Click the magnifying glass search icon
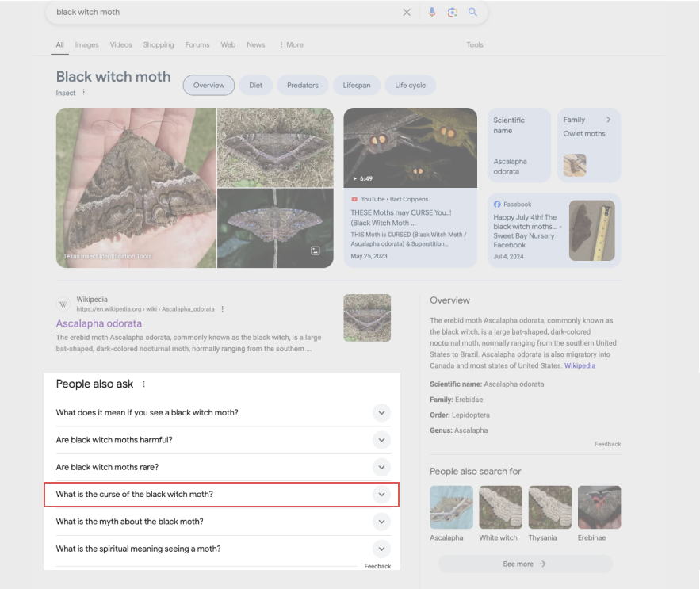Viewport: 700px width, 589px height. tap(472, 13)
